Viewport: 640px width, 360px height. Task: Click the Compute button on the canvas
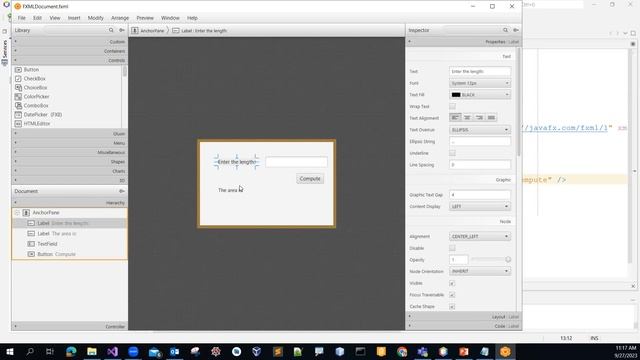tap(310, 179)
